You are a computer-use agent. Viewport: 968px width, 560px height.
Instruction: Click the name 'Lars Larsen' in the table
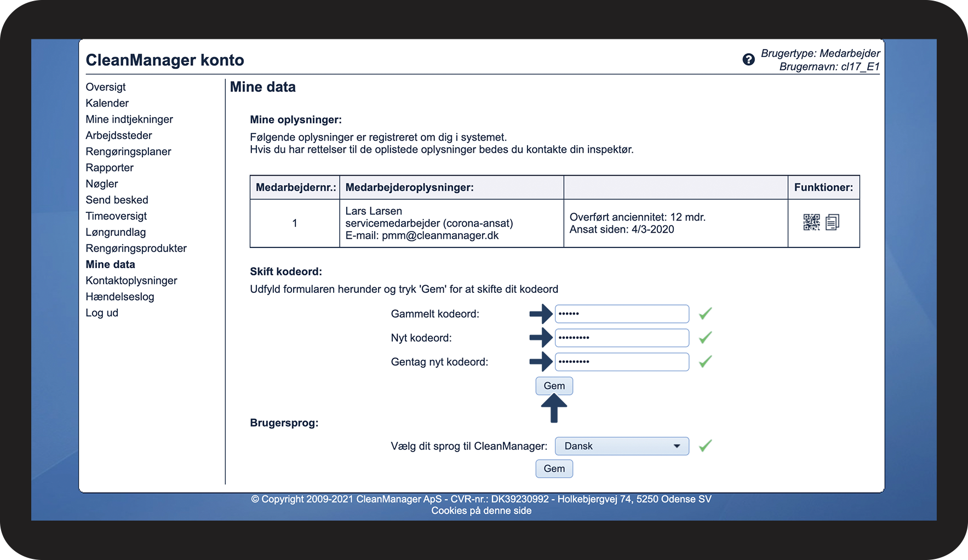pos(374,211)
